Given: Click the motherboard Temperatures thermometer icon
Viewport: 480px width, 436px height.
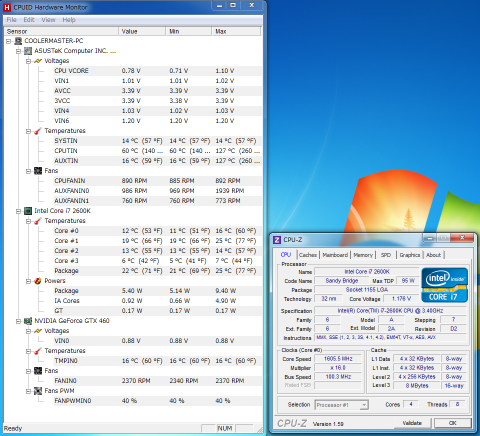Looking at the screenshot, I should point(38,131).
